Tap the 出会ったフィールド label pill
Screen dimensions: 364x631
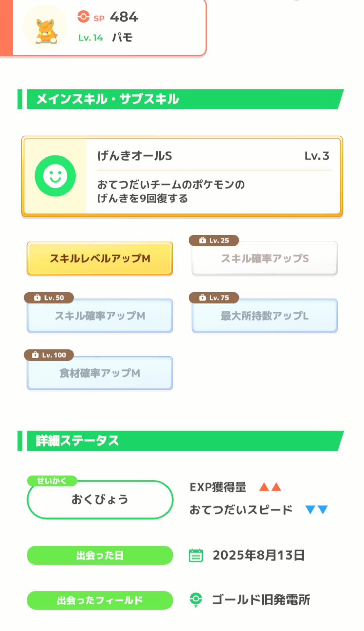click(x=100, y=600)
